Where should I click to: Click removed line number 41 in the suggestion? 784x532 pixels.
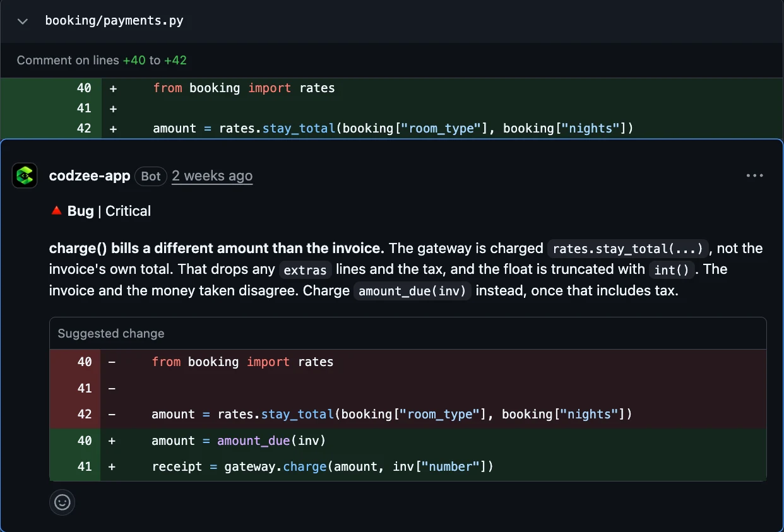pyautogui.click(x=85, y=388)
